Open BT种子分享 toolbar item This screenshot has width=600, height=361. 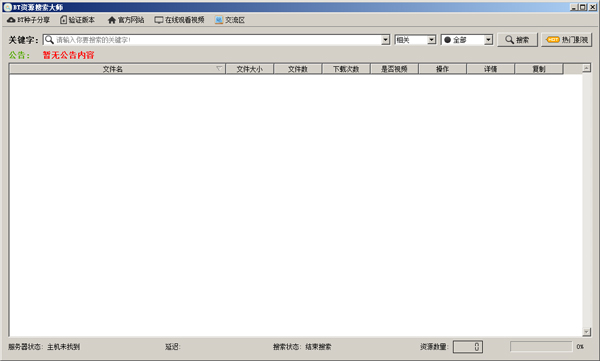[x=29, y=20]
